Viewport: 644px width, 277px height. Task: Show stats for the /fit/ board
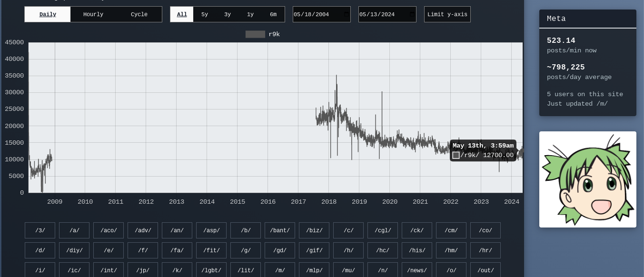click(x=211, y=250)
